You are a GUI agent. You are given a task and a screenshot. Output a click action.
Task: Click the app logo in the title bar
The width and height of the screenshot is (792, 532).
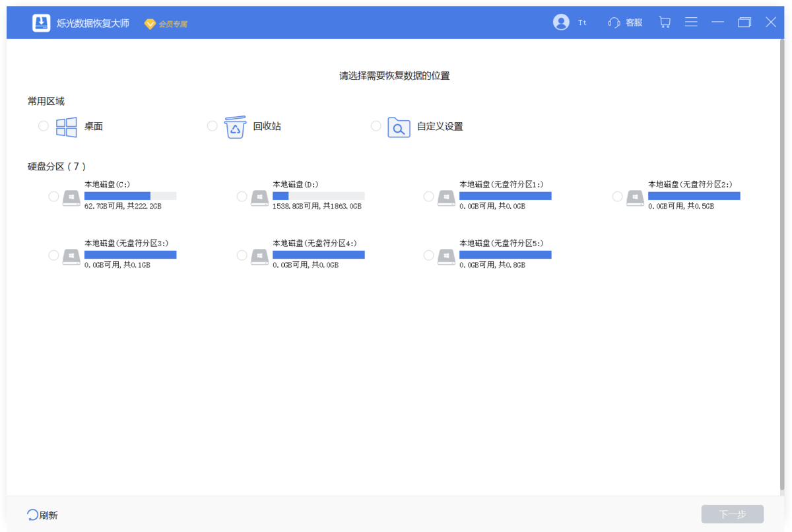coord(40,22)
